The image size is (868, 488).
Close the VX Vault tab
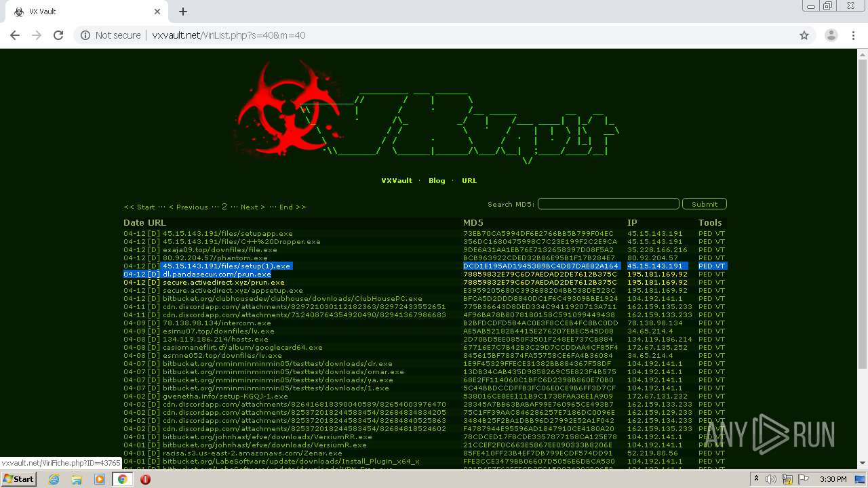157,12
